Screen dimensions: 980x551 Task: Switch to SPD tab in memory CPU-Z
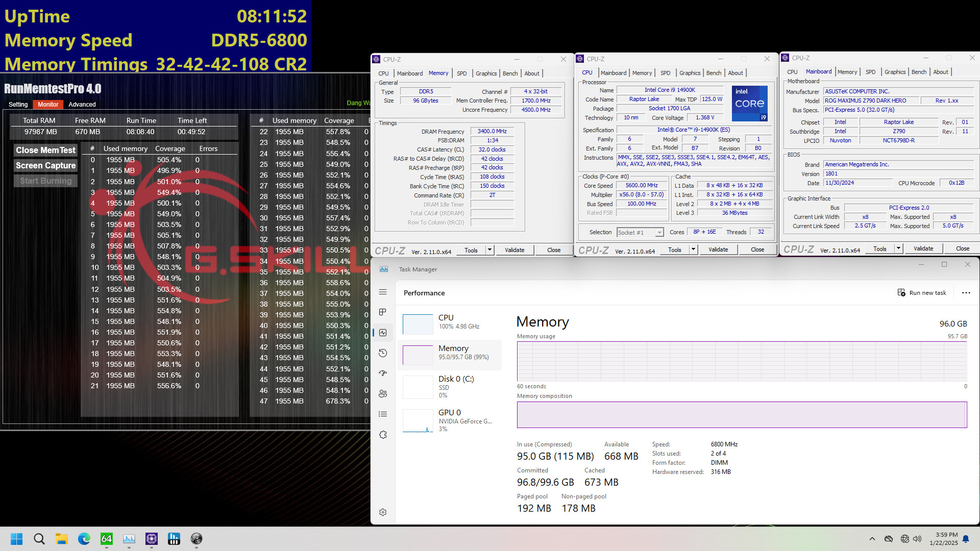tap(461, 73)
